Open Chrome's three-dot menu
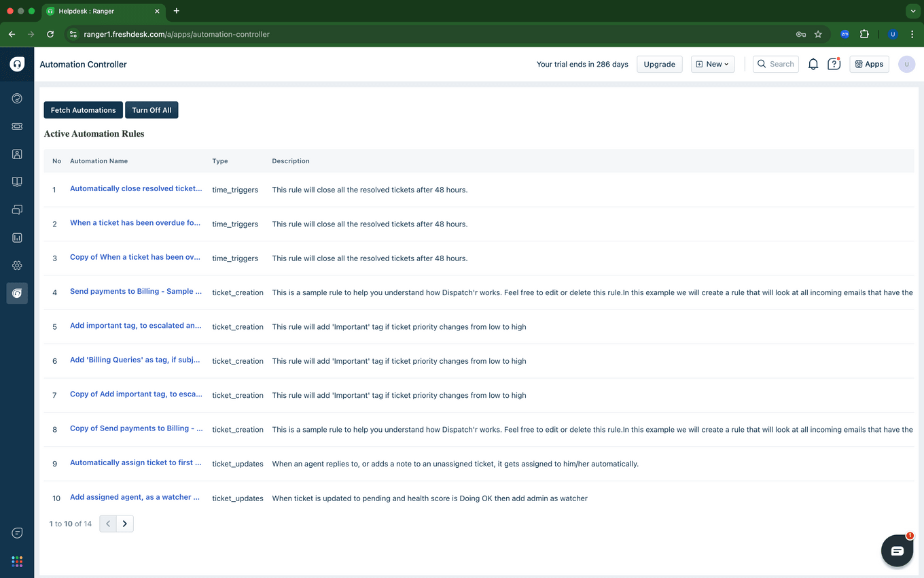This screenshot has width=924, height=578. coord(912,34)
